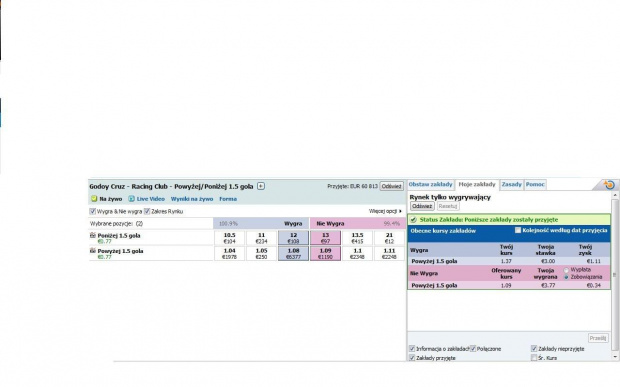Click Przyjęte: EUR 60 813 text
Viewport: 620px width, 387px height.
click(352, 186)
